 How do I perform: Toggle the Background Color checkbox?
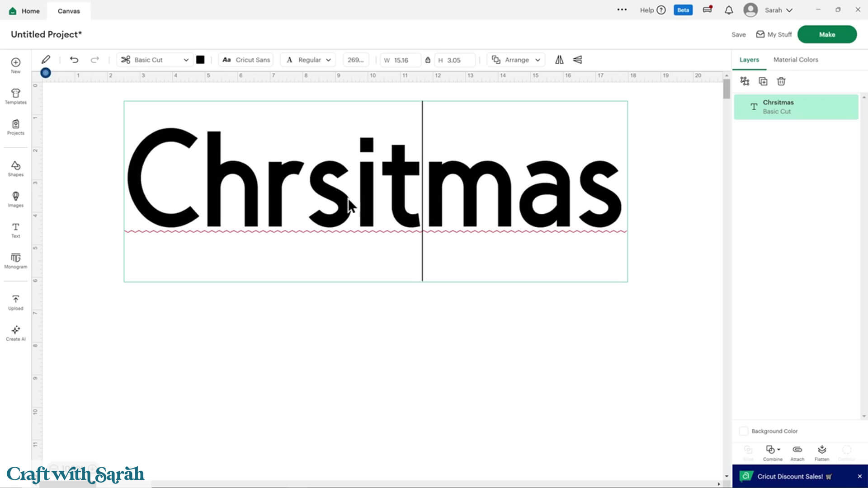tap(744, 431)
